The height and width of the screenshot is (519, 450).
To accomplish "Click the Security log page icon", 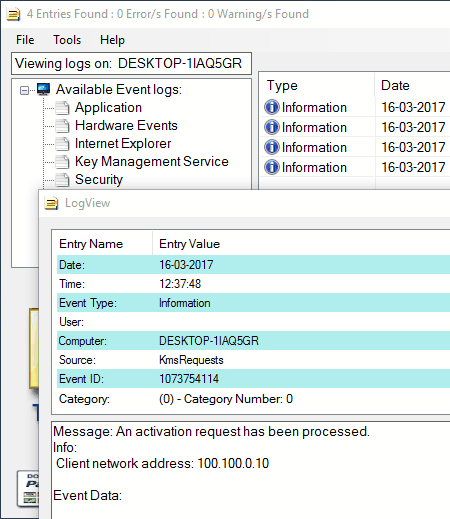I will coord(62,180).
